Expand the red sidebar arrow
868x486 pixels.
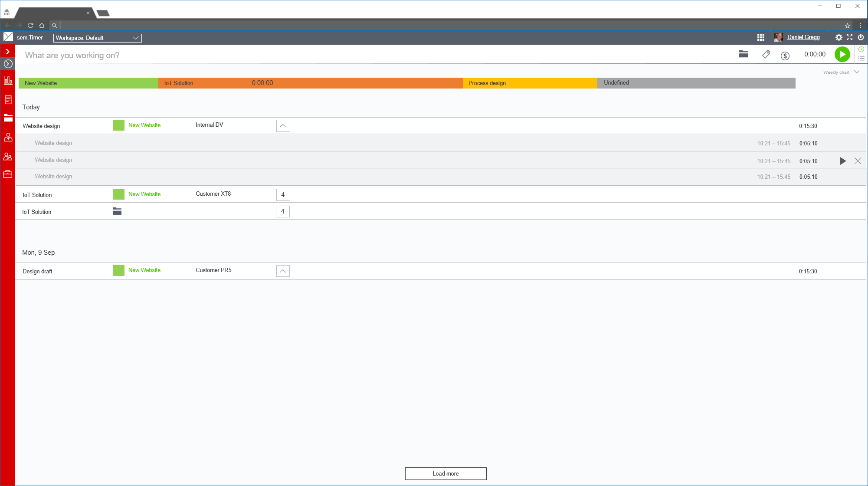point(8,52)
